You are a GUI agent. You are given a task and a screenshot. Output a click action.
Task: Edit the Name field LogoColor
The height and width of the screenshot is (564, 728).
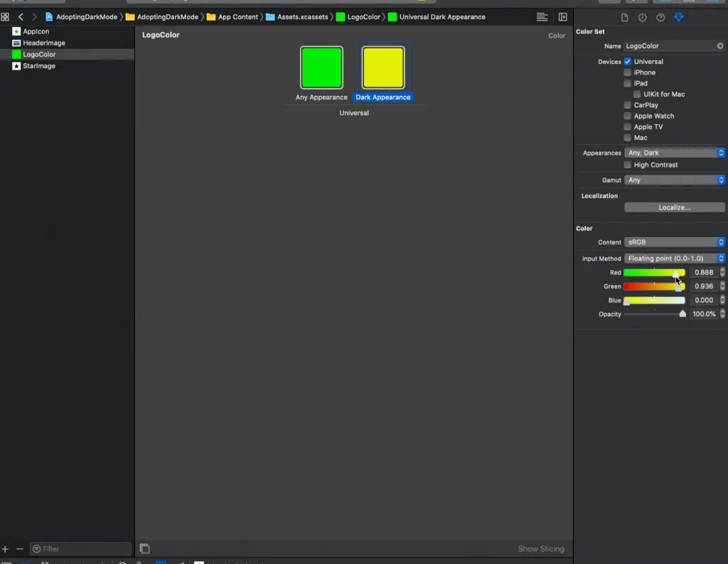[x=670, y=46]
